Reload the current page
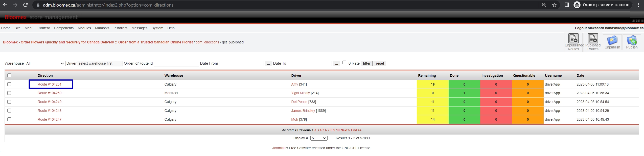 25,5
